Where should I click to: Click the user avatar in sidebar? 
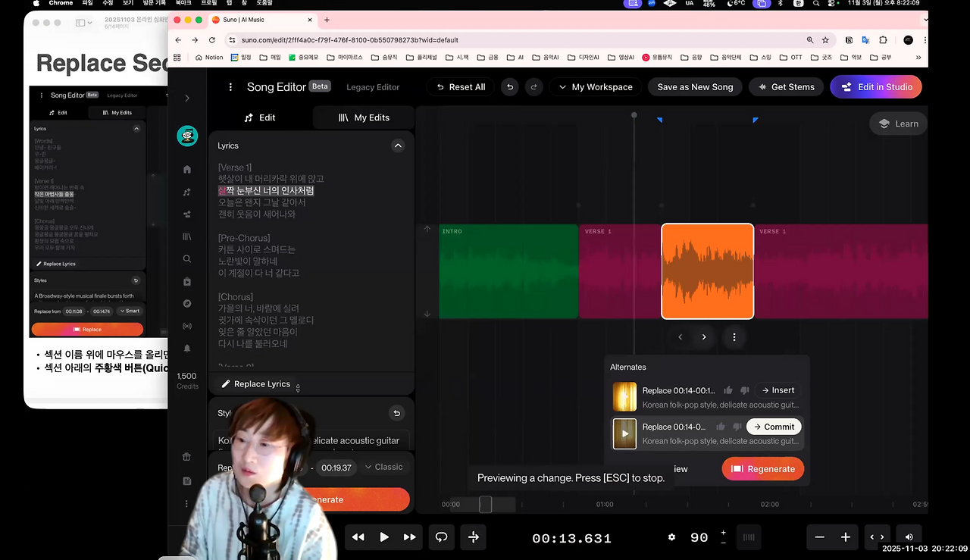coord(187,136)
